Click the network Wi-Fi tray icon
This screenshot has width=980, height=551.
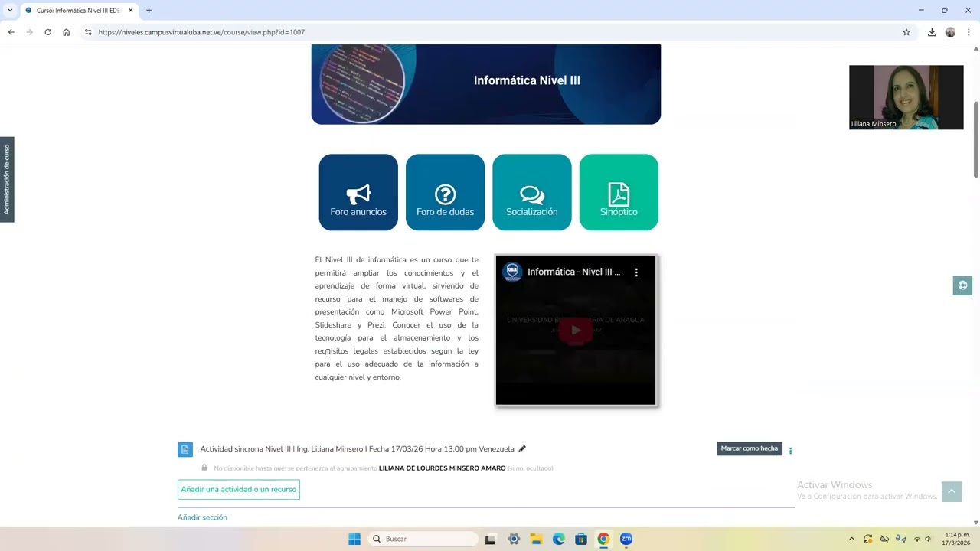pos(917,539)
